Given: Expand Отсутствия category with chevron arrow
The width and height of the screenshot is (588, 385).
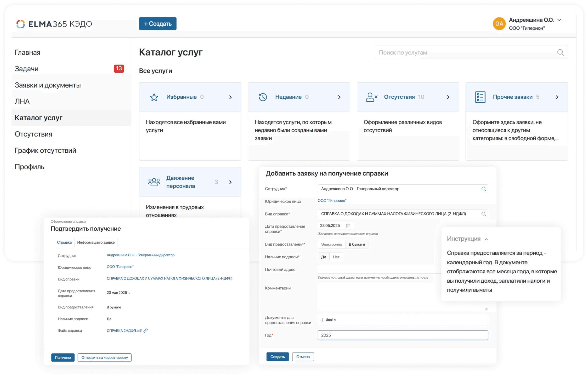Looking at the screenshot, I should [448, 97].
